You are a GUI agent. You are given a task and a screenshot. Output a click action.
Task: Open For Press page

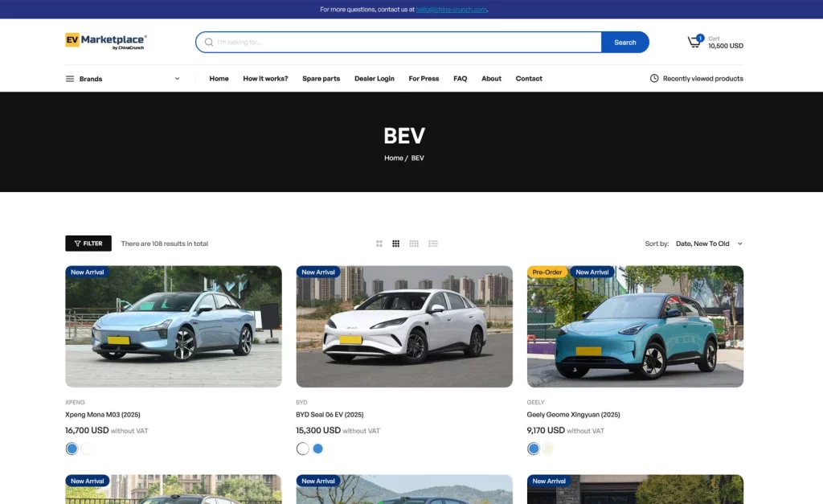click(424, 78)
